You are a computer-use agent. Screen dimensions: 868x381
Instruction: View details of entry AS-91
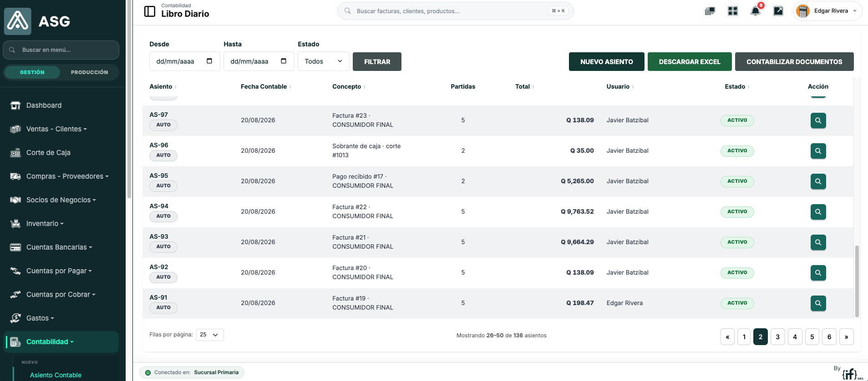[818, 303]
